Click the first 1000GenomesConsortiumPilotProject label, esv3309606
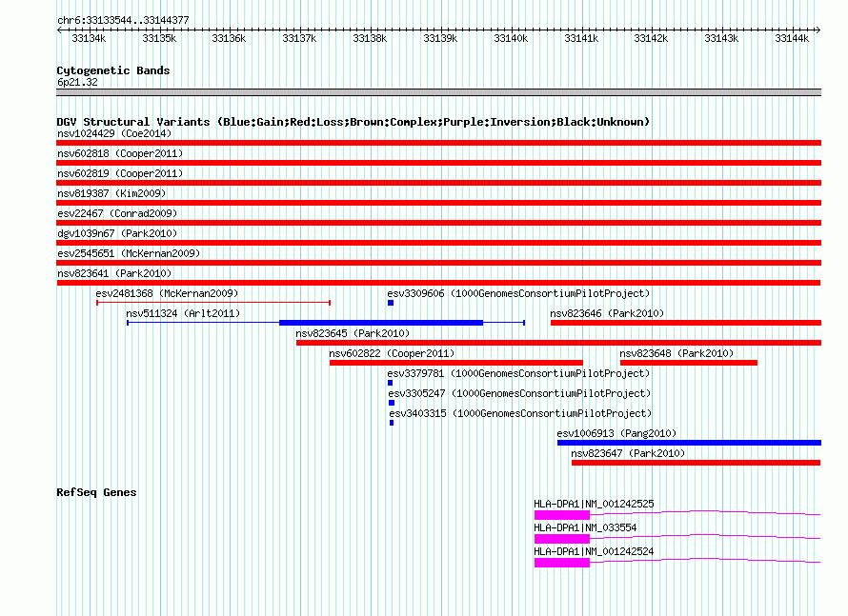The width and height of the screenshot is (848, 616). pyautogui.click(x=518, y=293)
